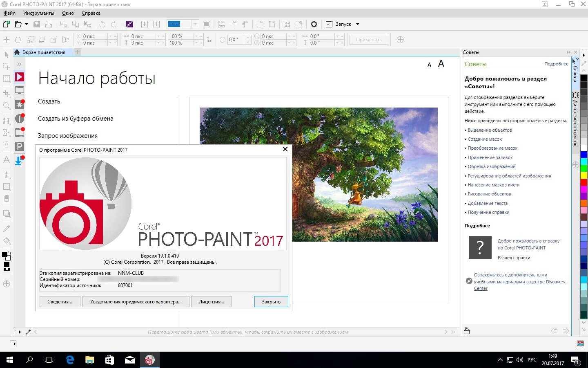Click Ретуширование областей изображения tip link

point(509,176)
